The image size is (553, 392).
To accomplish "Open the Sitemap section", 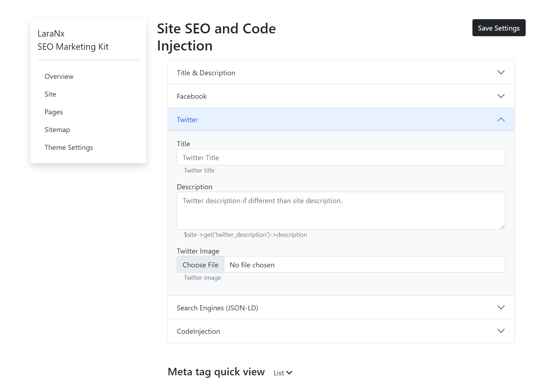I will tap(57, 130).
